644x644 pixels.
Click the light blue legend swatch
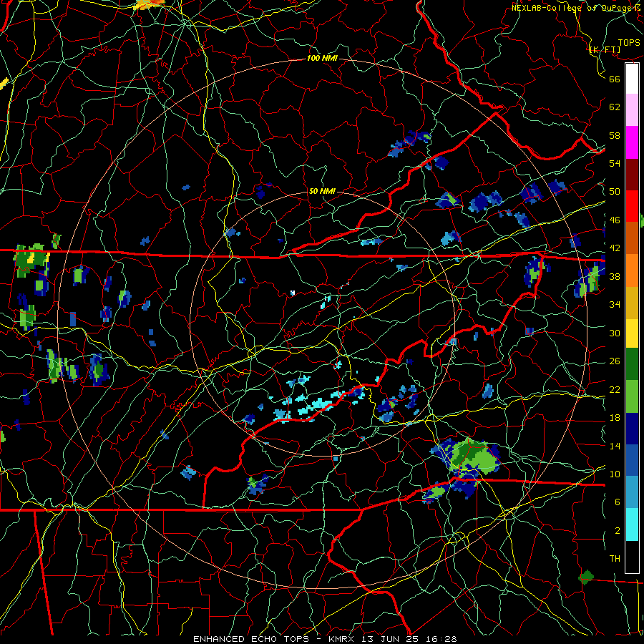(x=632, y=492)
